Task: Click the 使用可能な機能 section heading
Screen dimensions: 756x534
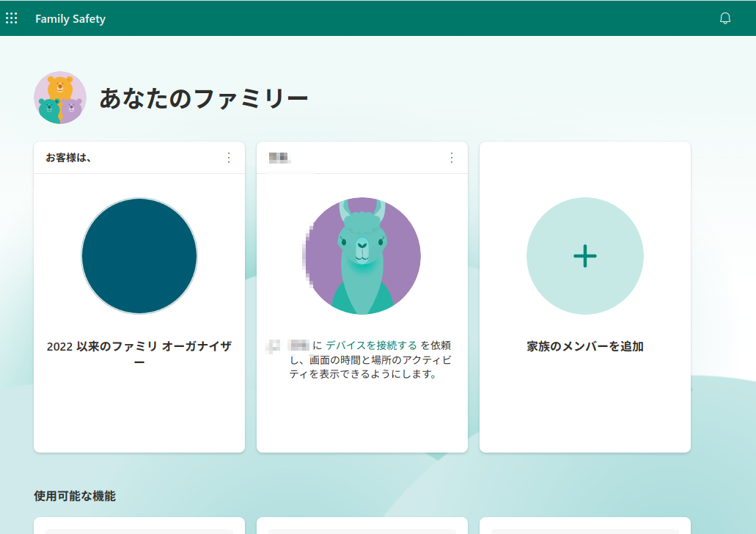Action: (x=75, y=496)
